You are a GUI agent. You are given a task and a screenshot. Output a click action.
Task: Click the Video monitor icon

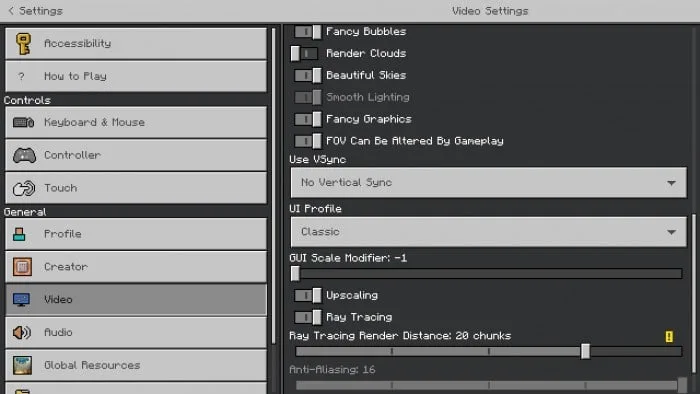21,299
